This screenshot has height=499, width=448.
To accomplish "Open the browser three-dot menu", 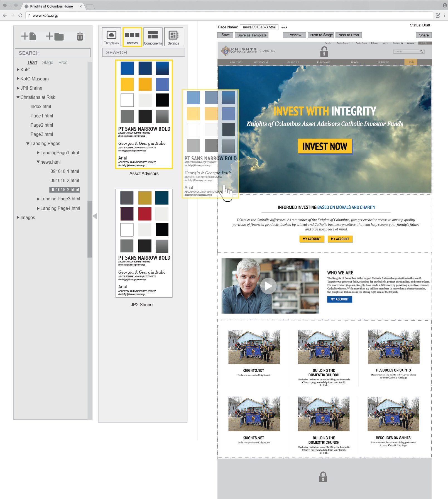I will [x=445, y=15].
